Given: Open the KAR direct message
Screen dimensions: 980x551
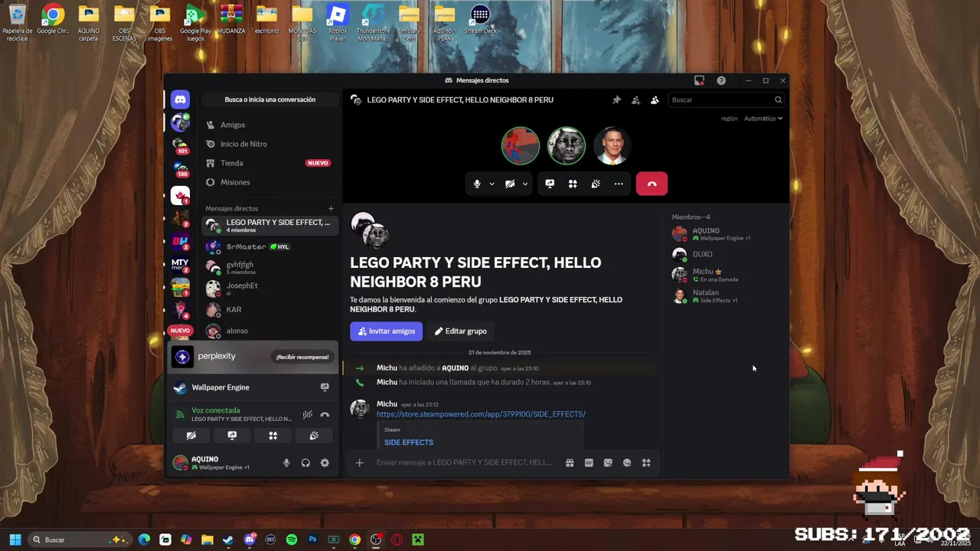Looking at the screenshot, I should (x=269, y=310).
